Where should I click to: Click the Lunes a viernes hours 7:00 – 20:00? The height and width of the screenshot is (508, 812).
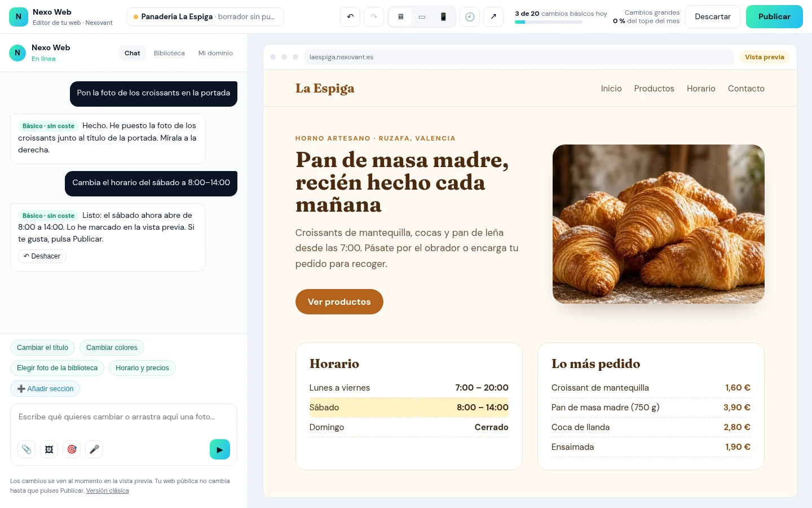click(482, 388)
